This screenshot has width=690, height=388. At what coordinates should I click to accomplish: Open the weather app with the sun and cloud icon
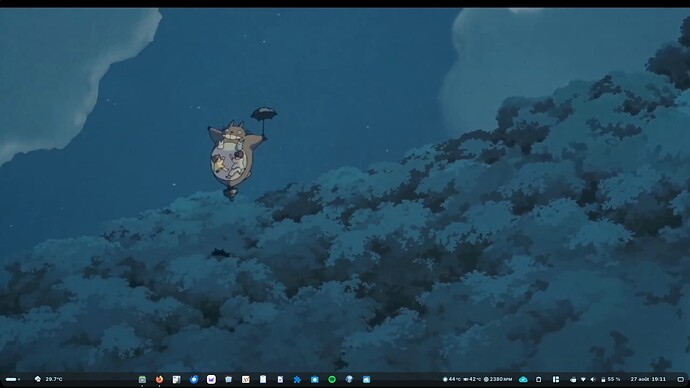pyautogui.click(x=367, y=379)
